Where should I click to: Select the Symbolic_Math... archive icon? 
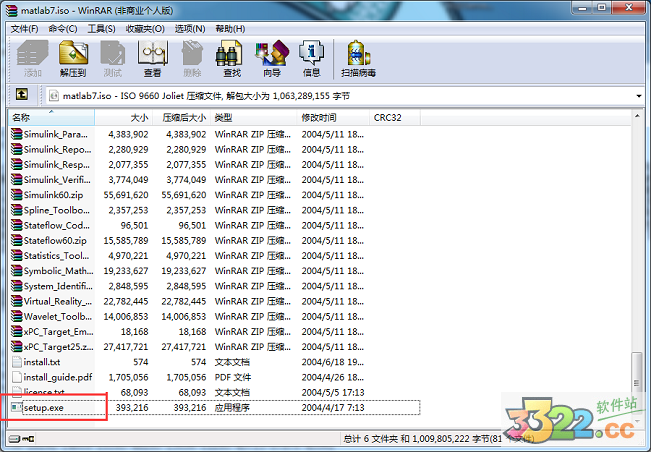tap(17, 271)
